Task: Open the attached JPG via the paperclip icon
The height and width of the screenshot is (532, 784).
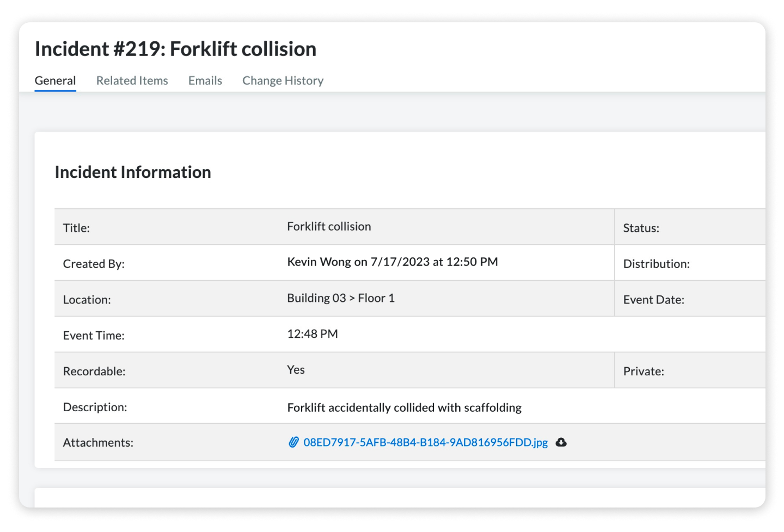Action: [x=294, y=442]
